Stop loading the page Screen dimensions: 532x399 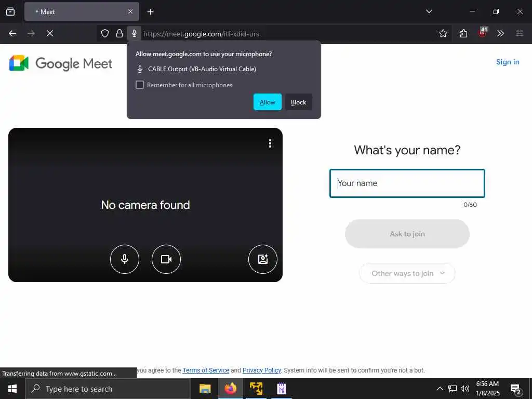coord(50,33)
